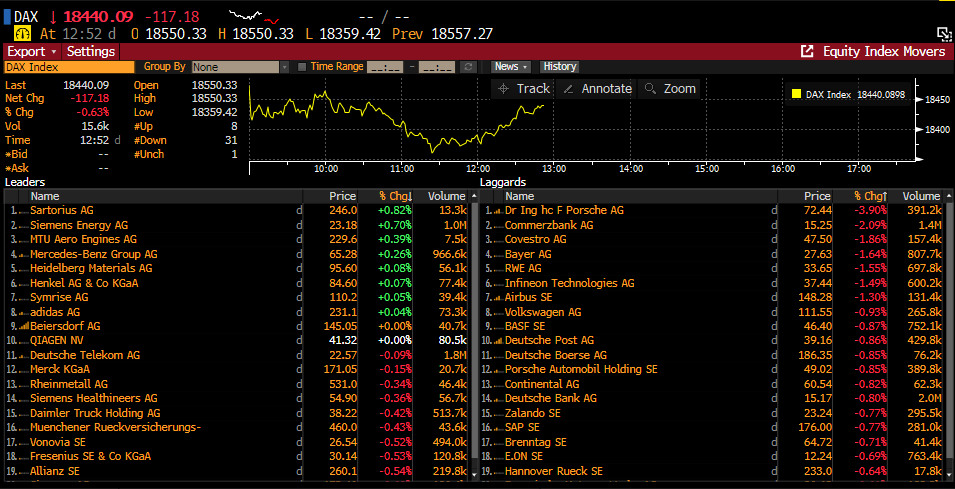Sort Leaders by % Chg column header
This screenshot has width=955, height=489.
(394, 196)
